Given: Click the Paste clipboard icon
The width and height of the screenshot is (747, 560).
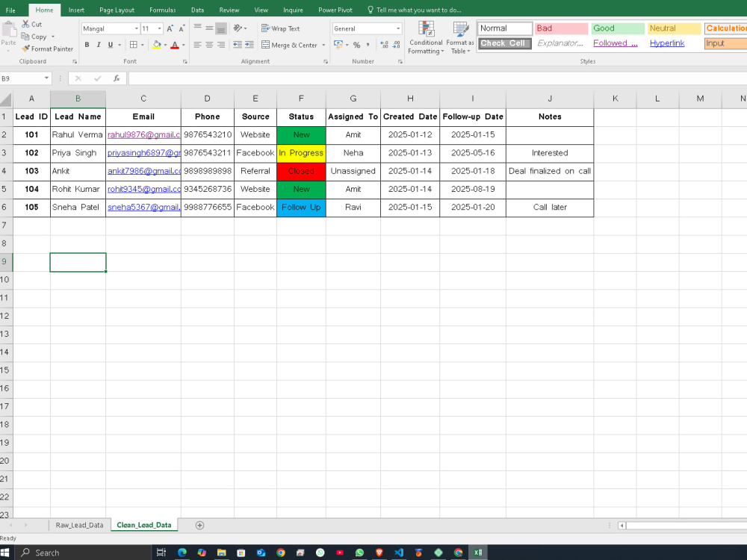Looking at the screenshot, I should [x=8, y=30].
